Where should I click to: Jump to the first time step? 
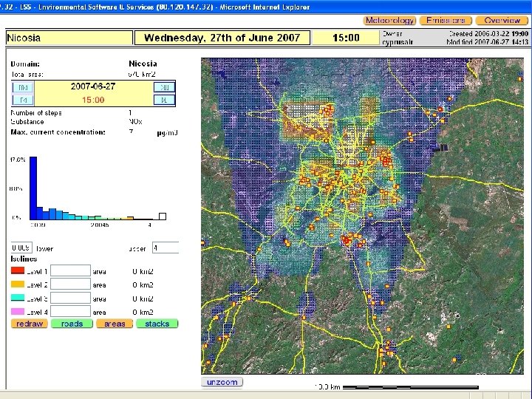coord(23,86)
